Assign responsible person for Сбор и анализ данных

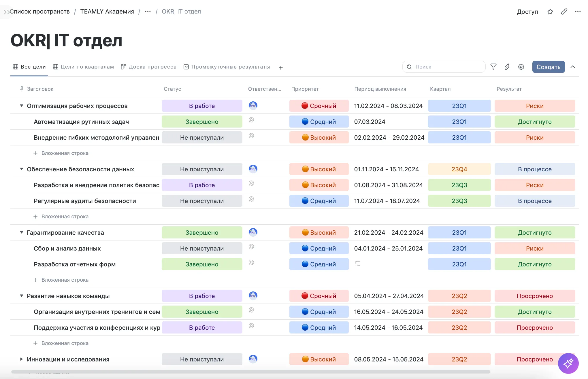(x=251, y=247)
